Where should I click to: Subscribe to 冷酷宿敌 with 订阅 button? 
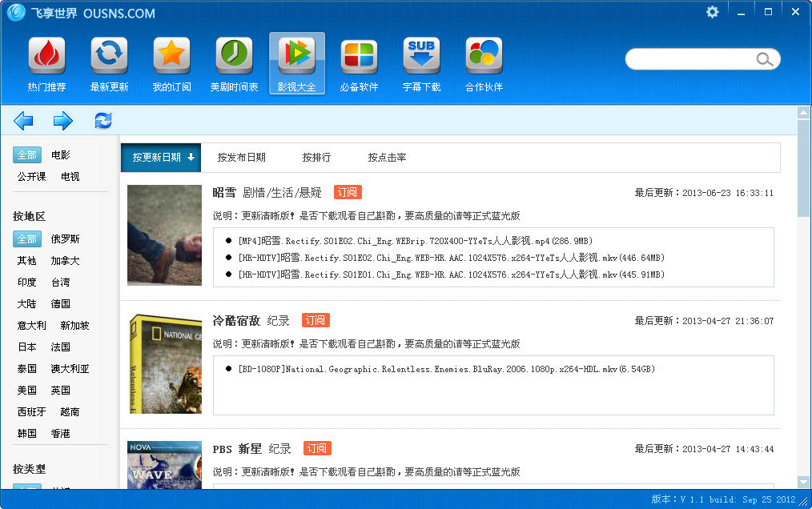tap(316, 320)
